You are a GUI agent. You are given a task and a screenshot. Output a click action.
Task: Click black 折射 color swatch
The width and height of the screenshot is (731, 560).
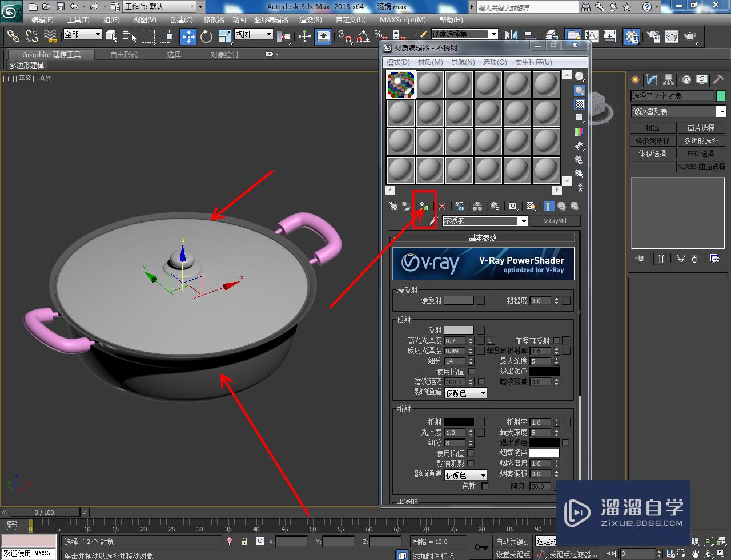[x=459, y=422]
